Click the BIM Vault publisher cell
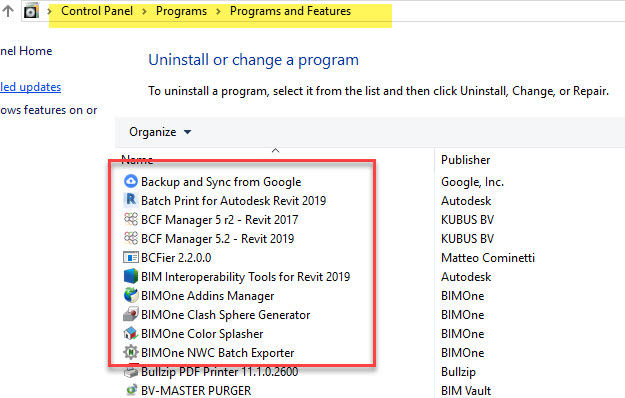 tap(466, 390)
